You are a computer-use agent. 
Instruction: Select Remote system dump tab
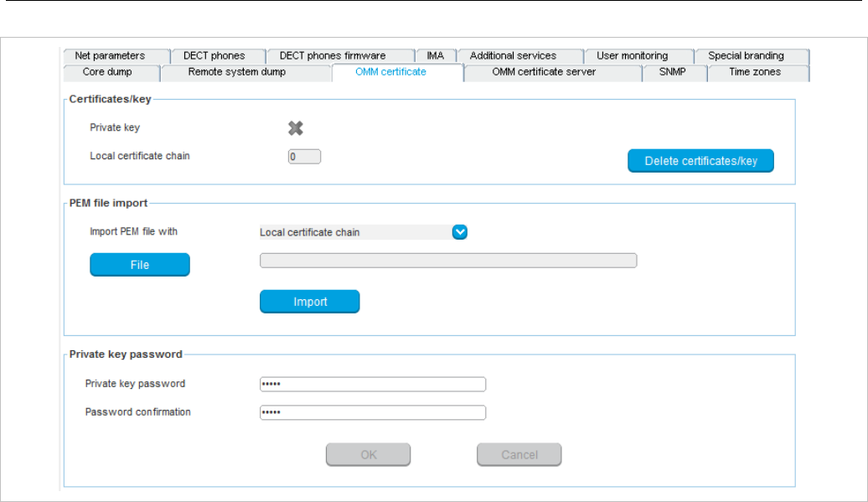[245, 73]
